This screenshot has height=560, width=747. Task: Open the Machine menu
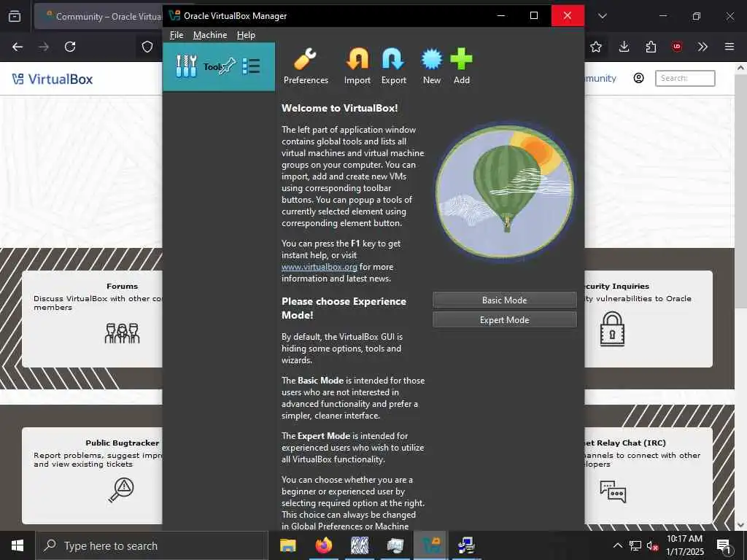[x=210, y=35]
